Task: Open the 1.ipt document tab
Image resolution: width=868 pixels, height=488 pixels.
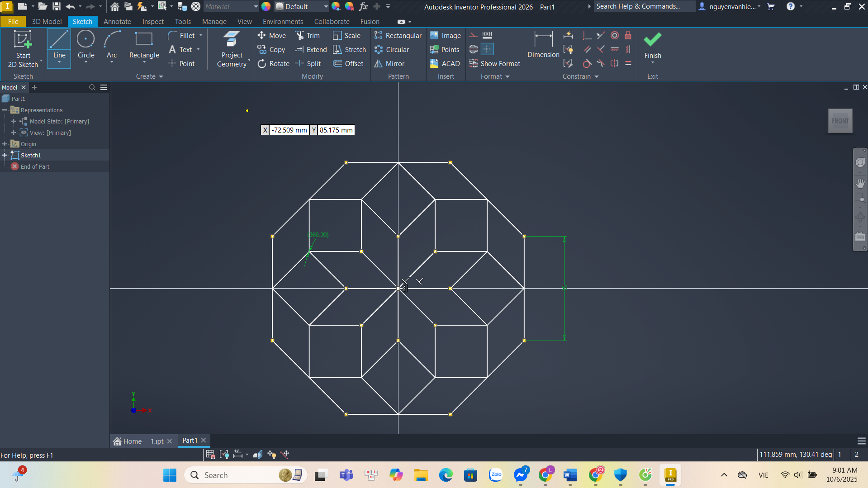Action: tap(157, 441)
